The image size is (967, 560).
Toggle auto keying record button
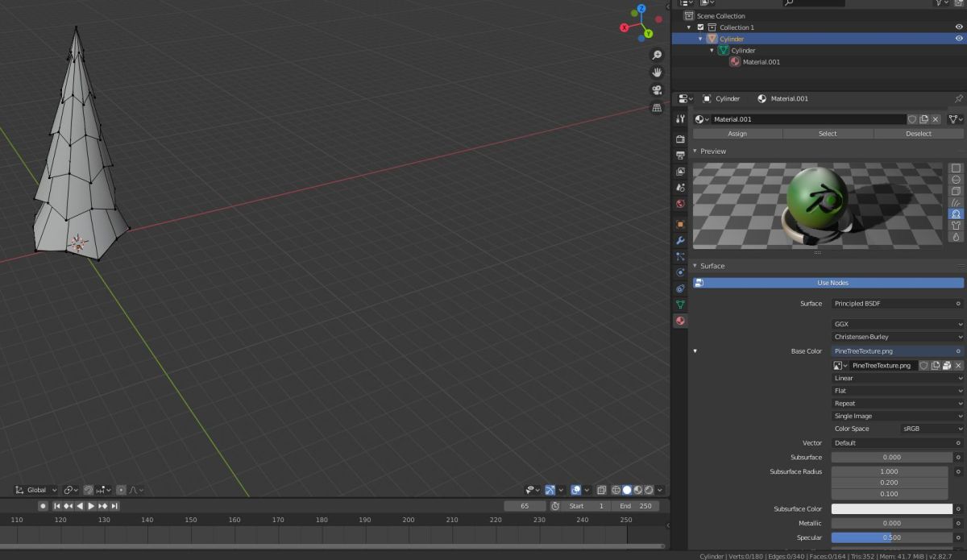[x=44, y=506]
